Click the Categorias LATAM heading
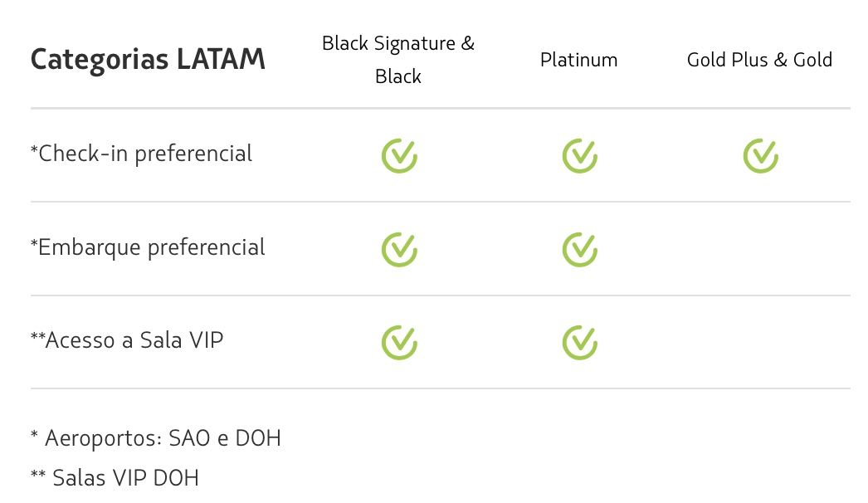The height and width of the screenshot is (503, 868). pos(148,60)
